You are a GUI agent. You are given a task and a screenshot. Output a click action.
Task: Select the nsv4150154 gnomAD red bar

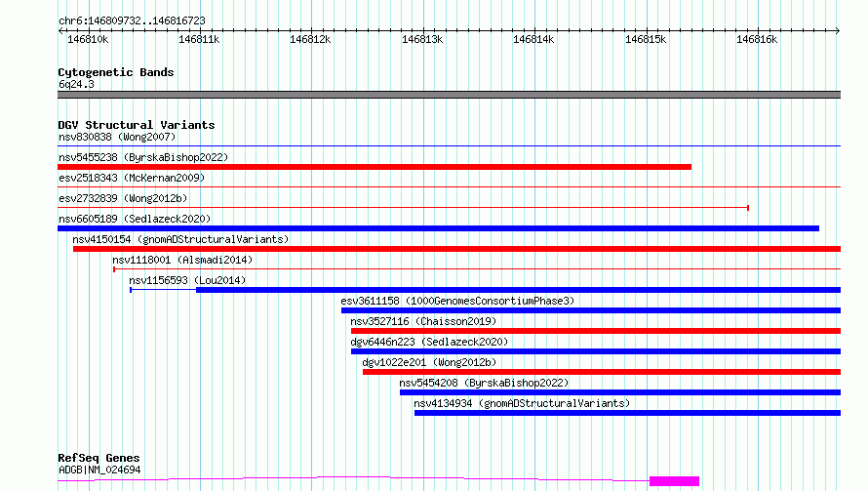[x=456, y=249]
